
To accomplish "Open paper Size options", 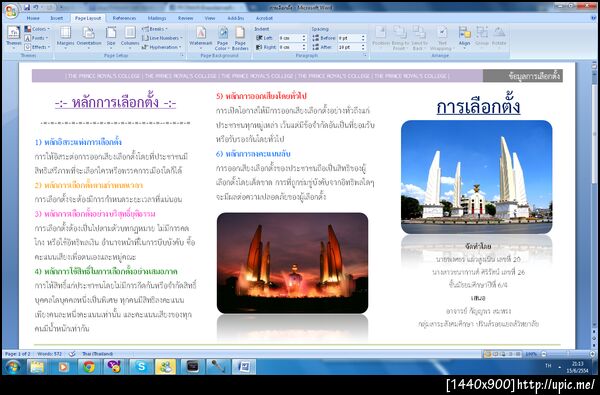I will [x=111, y=37].
